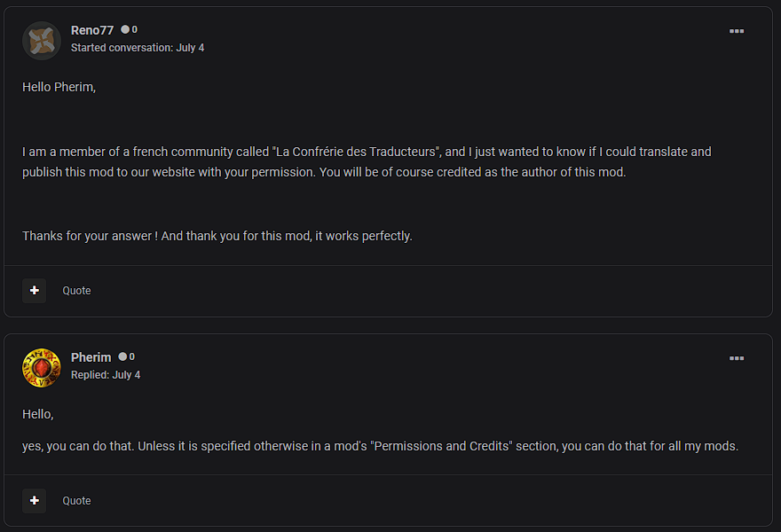Click the reputation dot beside Reno77
Screen dimensions: 781x532
(125, 30)
